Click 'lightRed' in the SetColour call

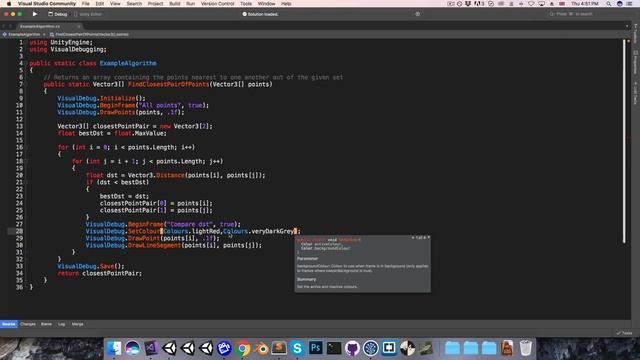click(x=206, y=231)
